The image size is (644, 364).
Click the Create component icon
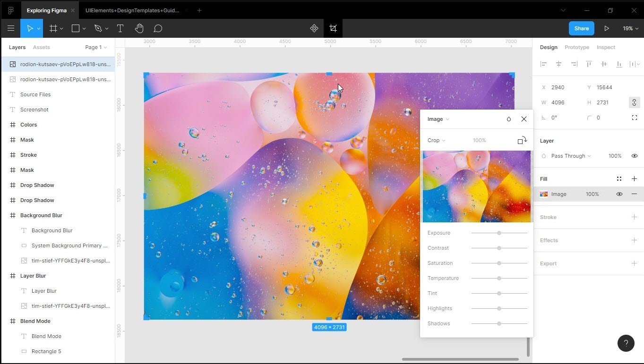pos(314,28)
